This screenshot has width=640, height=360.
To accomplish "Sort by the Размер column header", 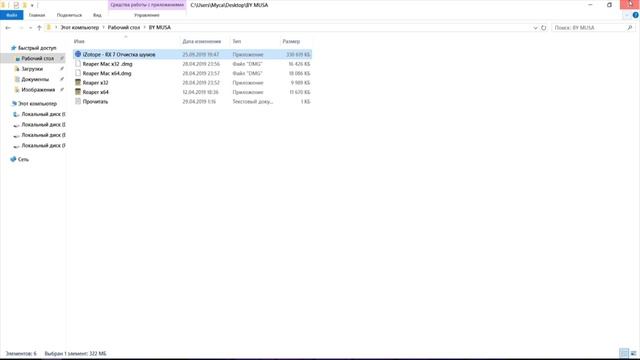I will click(x=291, y=41).
